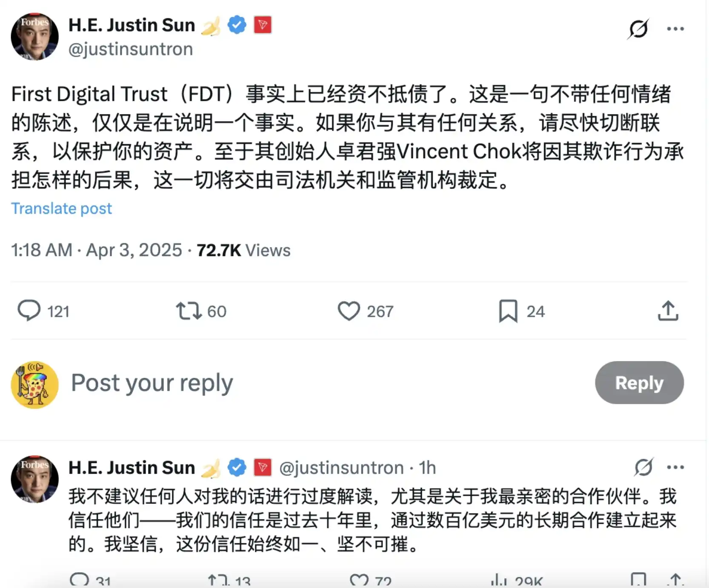709x588 pixels.
Task: Like the main post with 267 likes
Action: [x=349, y=311]
